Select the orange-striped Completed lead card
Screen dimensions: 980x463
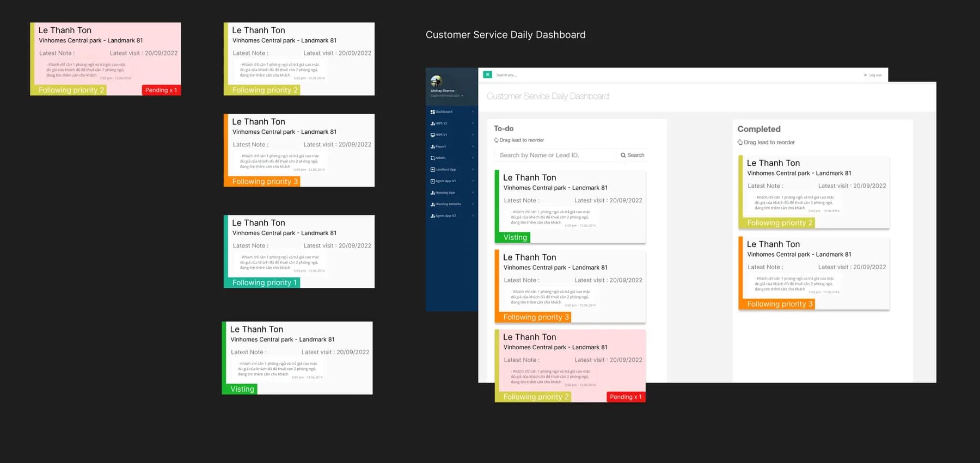point(814,273)
